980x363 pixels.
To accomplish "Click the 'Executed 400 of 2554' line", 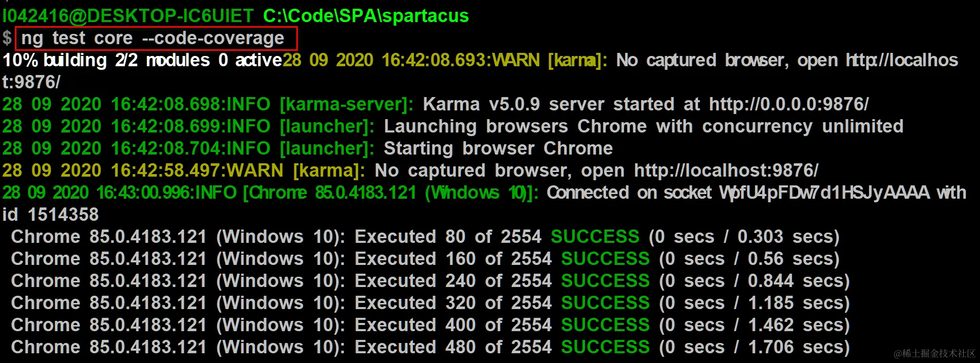I will [430, 325].
